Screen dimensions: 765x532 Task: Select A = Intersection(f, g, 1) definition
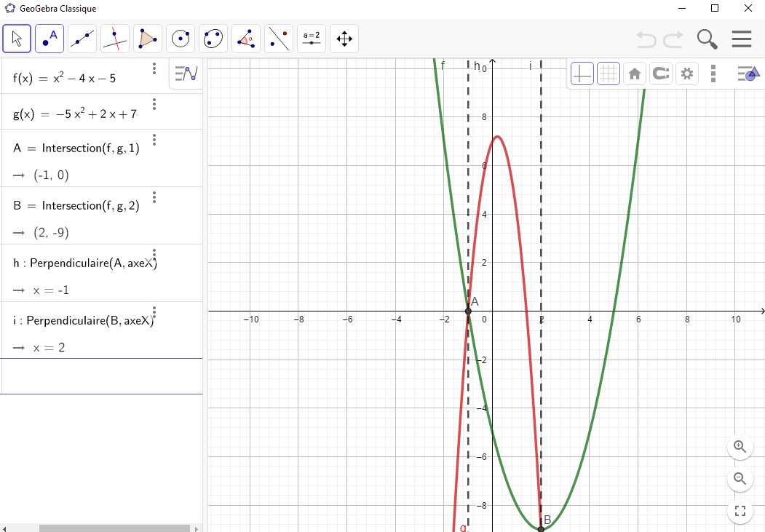tap(76, 148)
